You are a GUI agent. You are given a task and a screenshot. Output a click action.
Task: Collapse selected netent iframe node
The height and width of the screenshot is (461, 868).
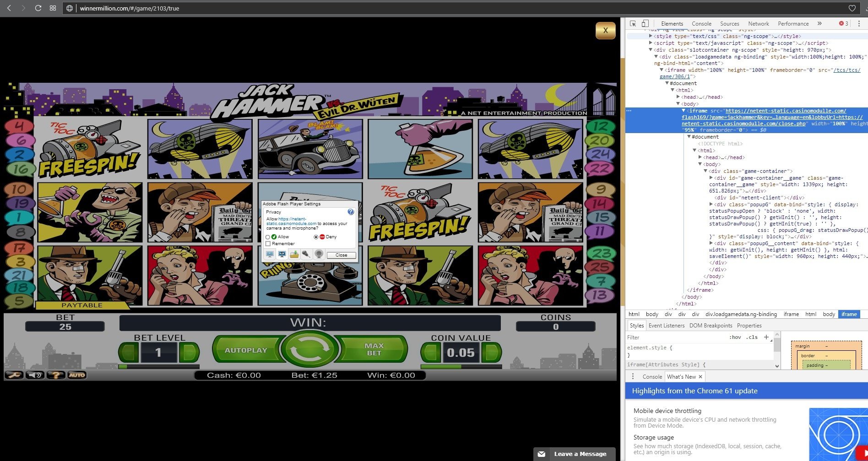pyautogui.click(x=684, y=111)
